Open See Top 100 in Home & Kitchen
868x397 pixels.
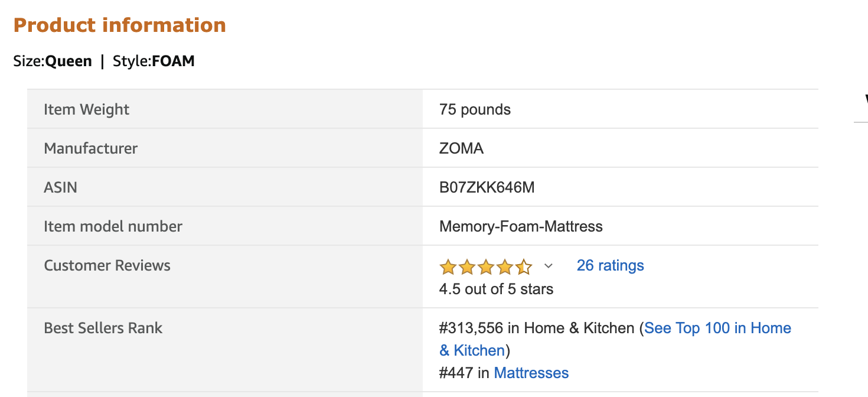pos(717,328)
